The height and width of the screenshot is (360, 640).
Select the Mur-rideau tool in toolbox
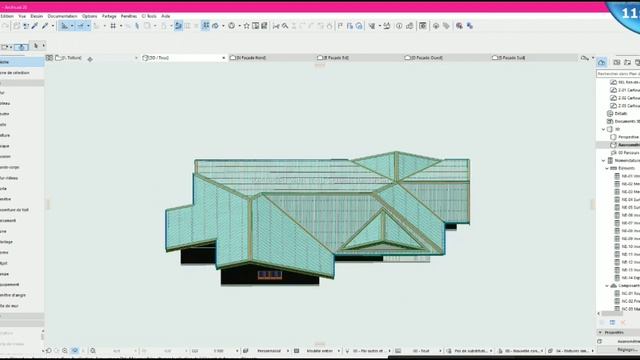click(22, 178)
